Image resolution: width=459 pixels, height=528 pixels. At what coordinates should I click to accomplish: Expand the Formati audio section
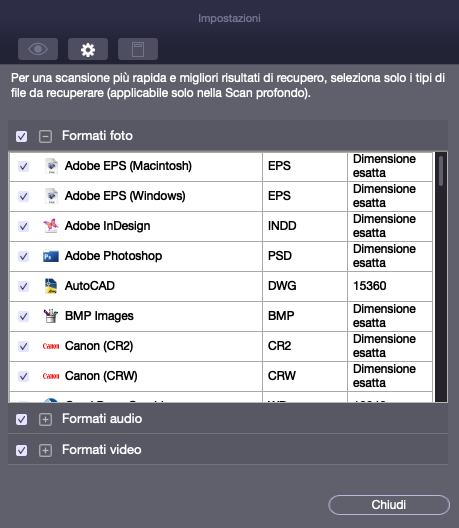tap(45, 420)
